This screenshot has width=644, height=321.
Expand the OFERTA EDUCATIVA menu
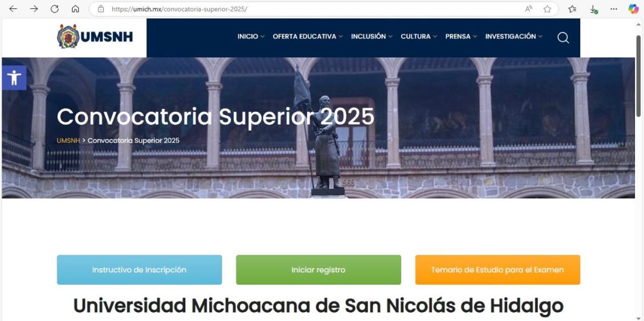308,36
